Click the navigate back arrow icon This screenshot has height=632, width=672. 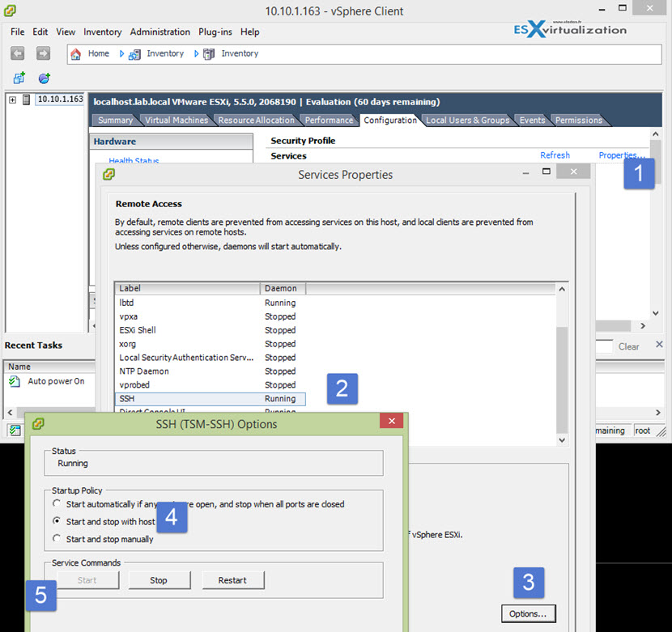click(x=18, y=53)
